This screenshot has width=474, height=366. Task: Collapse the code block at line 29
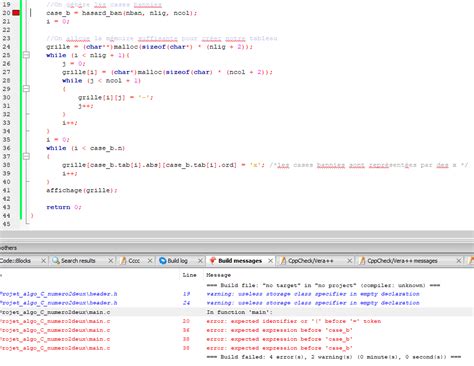[x=26, y=89]
